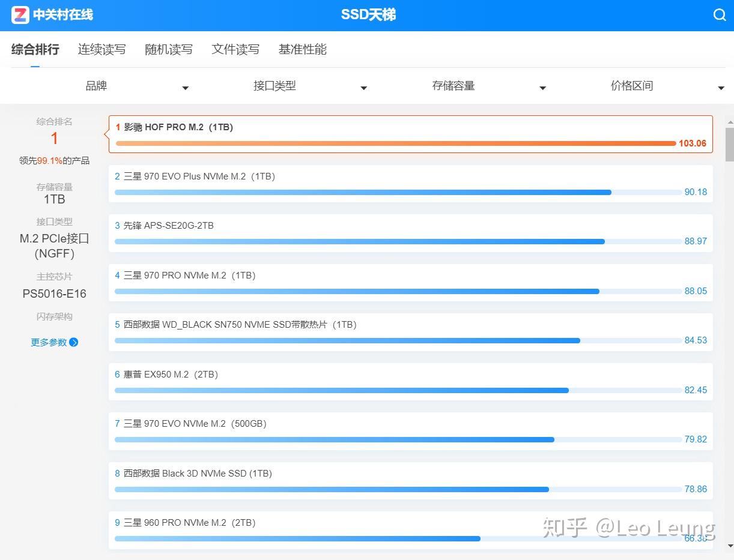Image resolution: width=734 pixels, height=560 pixels.
Task: Click 先锋 APS-SE20G-2TB score bar
Action: (x=398, y=242)
